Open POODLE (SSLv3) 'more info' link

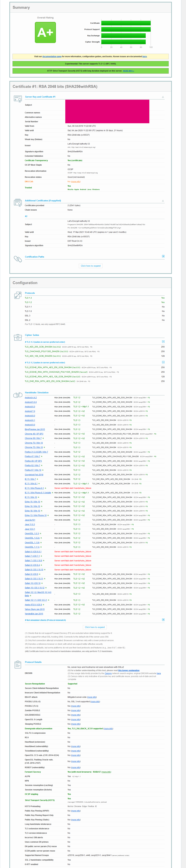pos(95,702)
